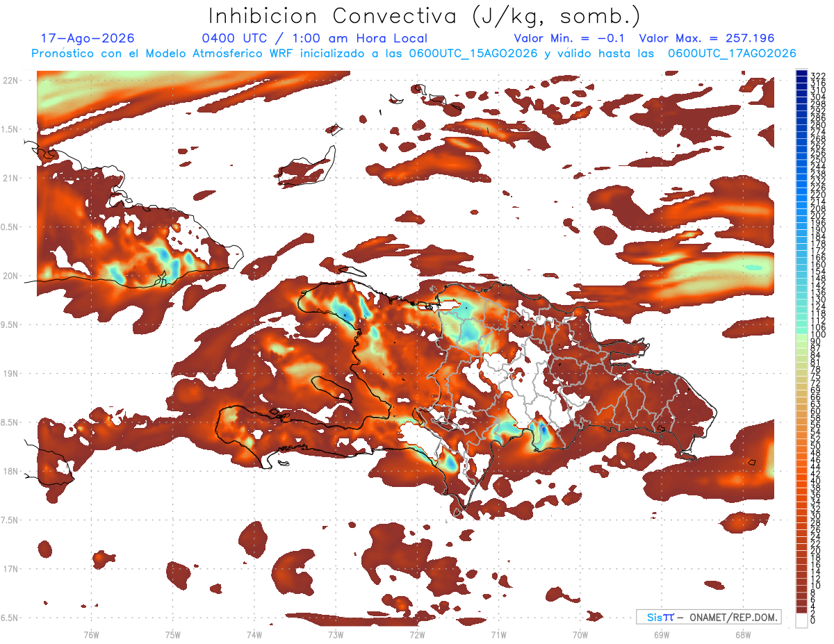Click the '0400 UTC / 1:00 am Hora Local' time
Screen dimensions: 834x644
tap(314, 38)
